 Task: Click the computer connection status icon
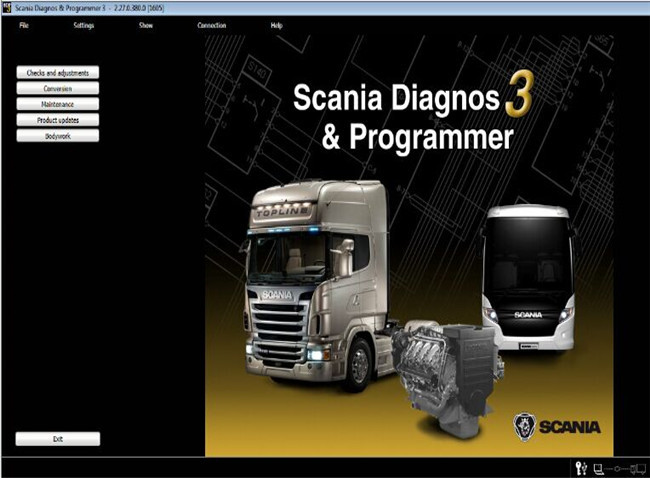coord(598,469)
